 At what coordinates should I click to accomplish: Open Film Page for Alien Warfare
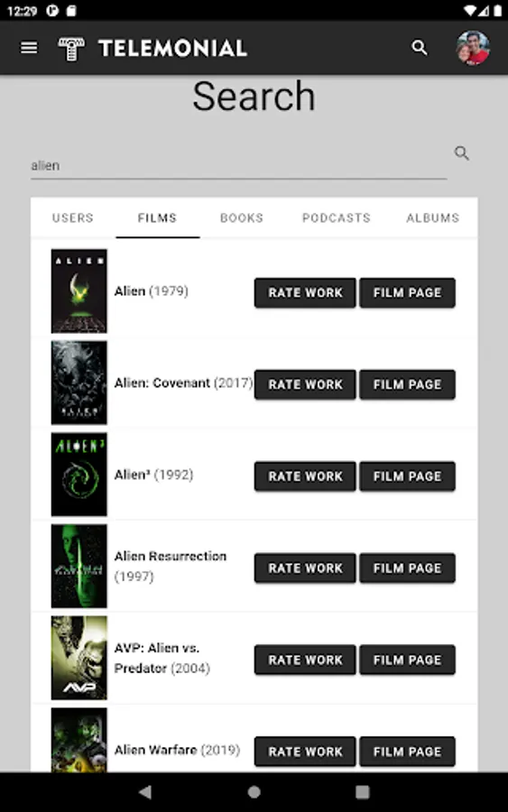(408, 752)
